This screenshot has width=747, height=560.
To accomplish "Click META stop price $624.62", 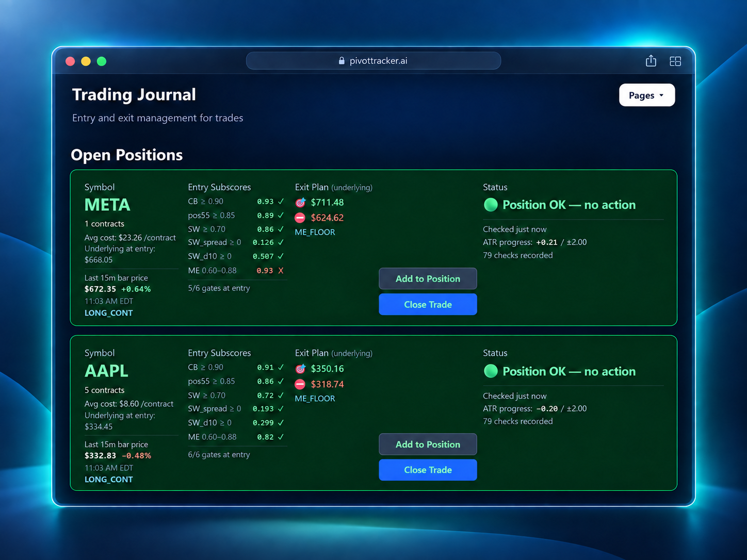I will [327, 218].
